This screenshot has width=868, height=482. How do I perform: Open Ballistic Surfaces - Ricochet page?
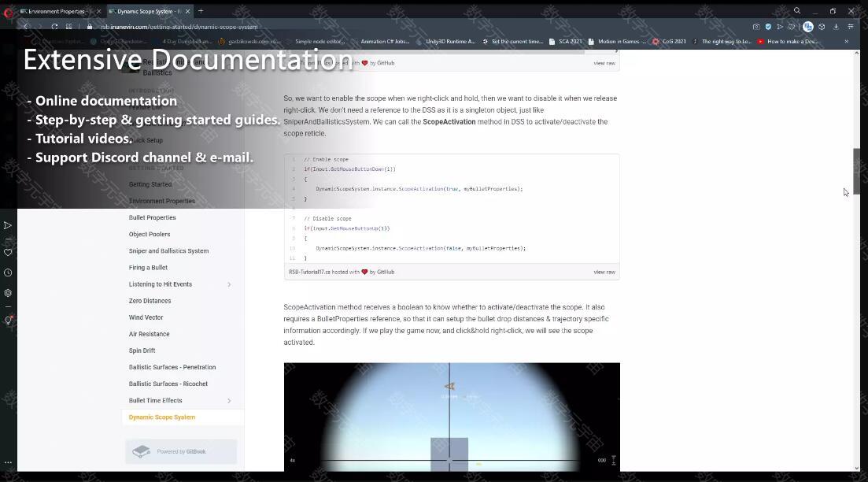click(x=168, y=384)
